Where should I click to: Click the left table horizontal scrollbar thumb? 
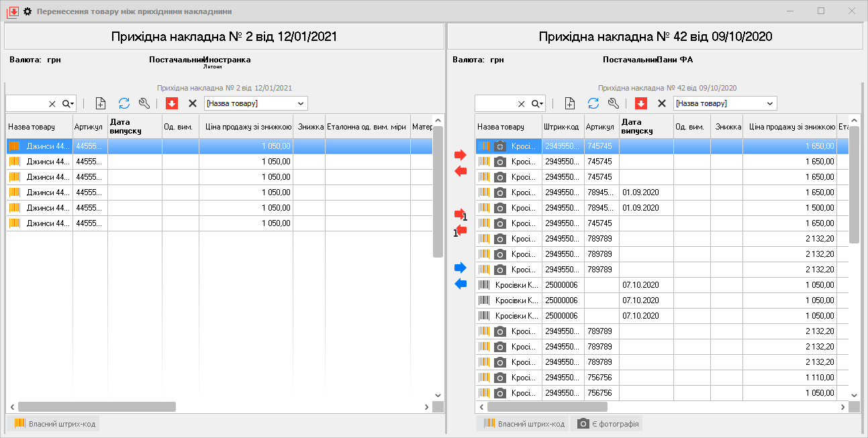(x=96, y=406)
